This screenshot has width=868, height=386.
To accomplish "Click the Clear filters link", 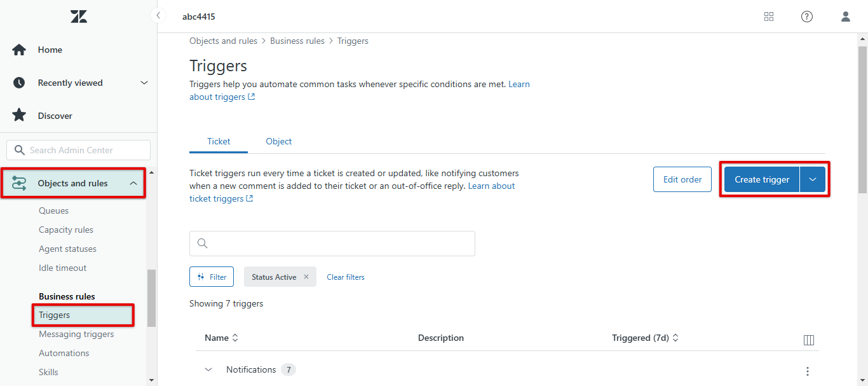I will pos(346,277).
